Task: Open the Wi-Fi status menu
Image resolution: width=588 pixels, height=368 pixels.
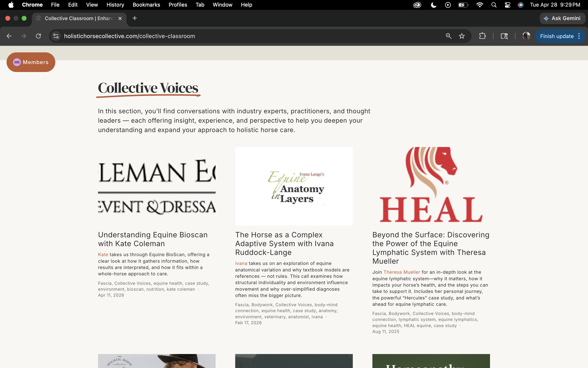Action: pyautogui.click(x=480, y=5)
